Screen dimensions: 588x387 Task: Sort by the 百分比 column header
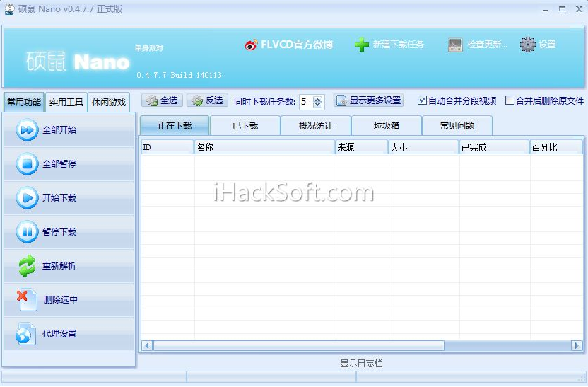click(556, 147)
